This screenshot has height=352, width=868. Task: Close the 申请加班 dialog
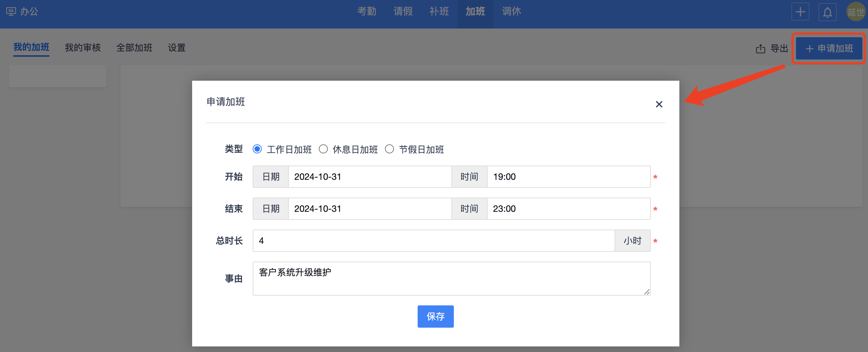[x=659, y=104]
